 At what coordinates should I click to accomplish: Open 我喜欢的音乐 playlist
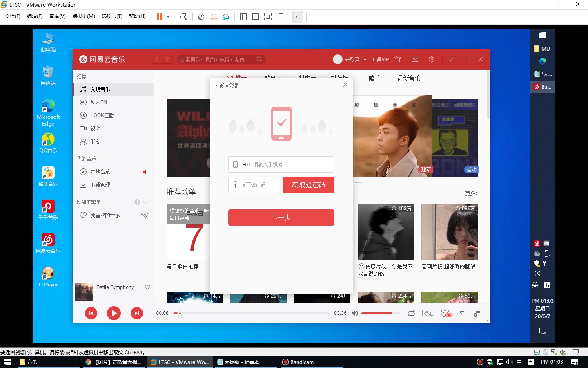(x=105, y=215)
